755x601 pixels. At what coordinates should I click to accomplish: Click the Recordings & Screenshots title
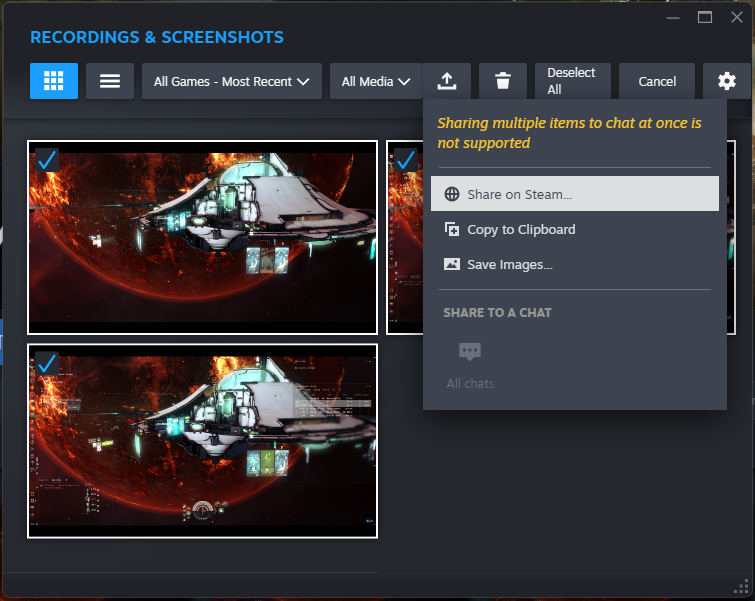157,37
